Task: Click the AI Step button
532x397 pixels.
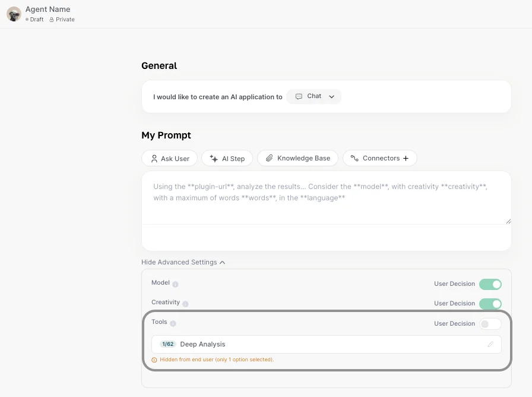Action: 227,158
